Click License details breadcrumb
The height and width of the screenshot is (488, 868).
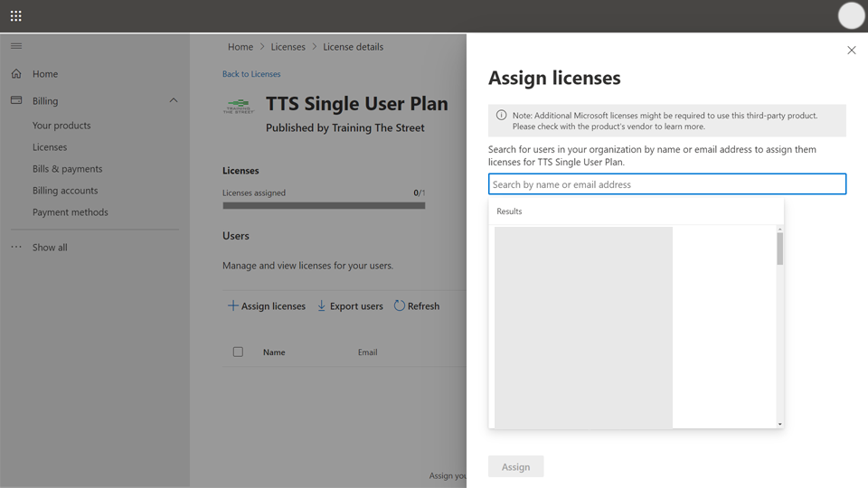(x=354, y=47)
